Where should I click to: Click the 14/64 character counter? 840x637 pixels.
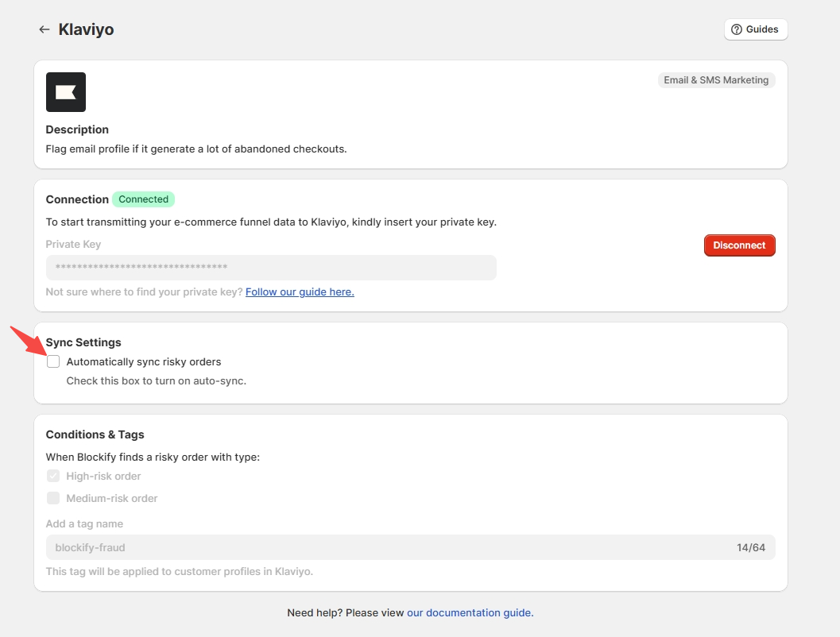pyautogui.click(x=750, y=547)
